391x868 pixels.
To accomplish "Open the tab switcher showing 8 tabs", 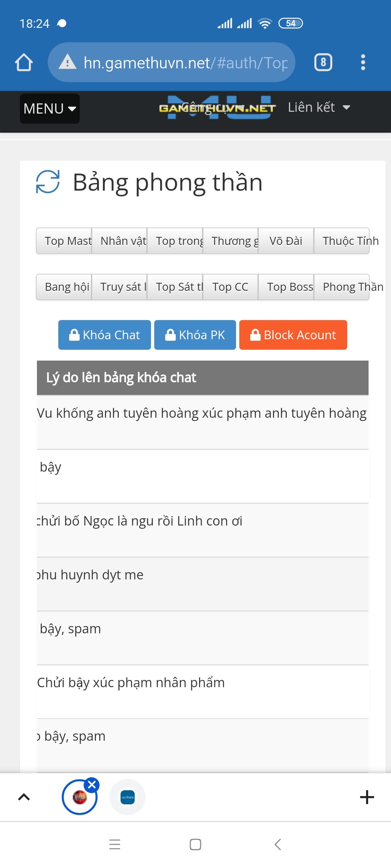I will (323, 62).
